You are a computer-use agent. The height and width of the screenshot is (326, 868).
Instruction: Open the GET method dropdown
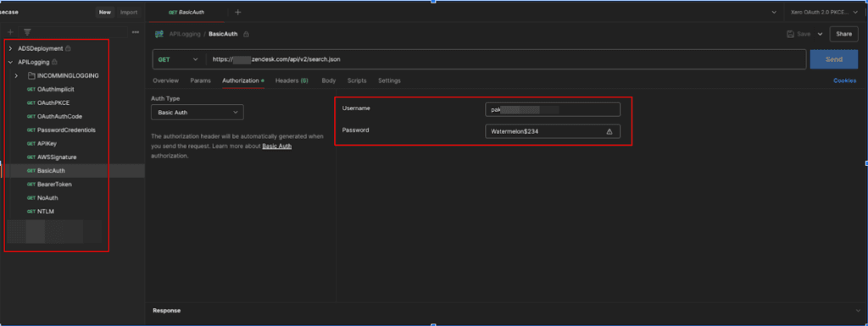(178, 59)
